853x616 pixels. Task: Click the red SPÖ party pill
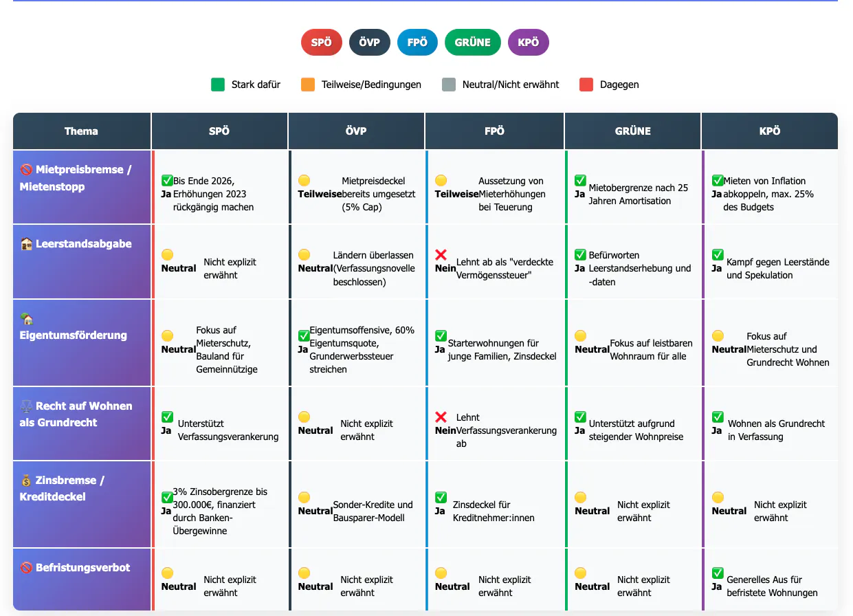click(322, 43)
